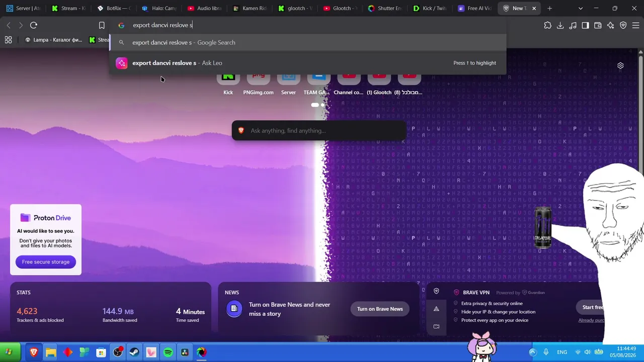Open the media control music icon
644x362 pixels.
coord(573,25)
